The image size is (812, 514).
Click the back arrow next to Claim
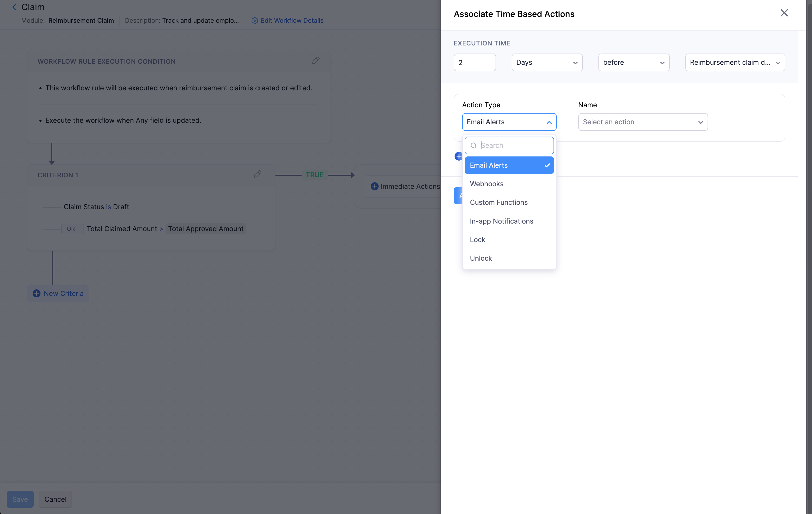[14, 7]
